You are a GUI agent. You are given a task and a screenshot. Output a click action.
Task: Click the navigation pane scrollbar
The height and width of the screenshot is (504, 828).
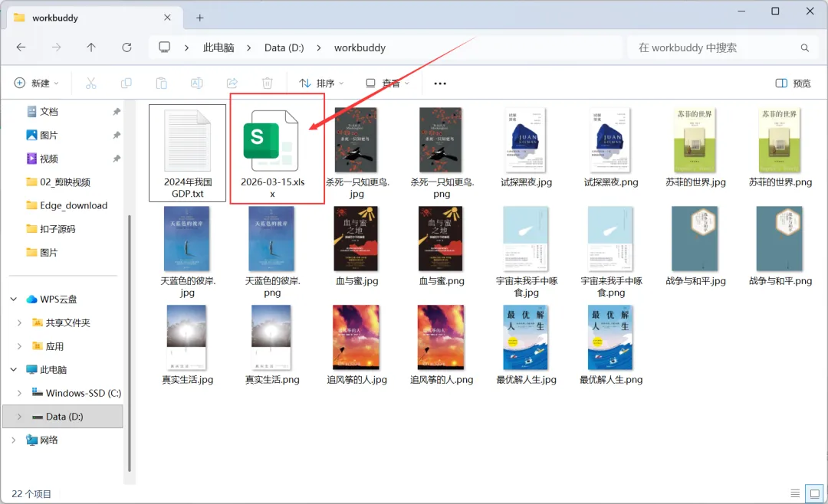130,343
